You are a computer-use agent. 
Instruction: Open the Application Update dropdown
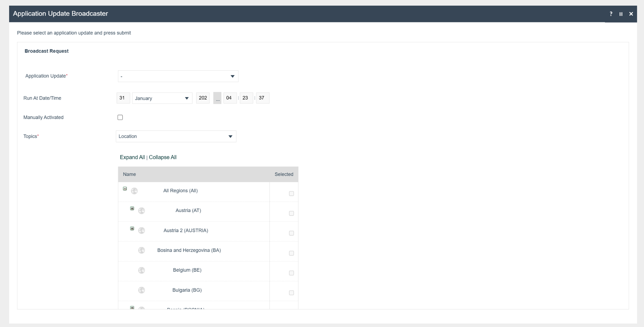coord(178,76)
